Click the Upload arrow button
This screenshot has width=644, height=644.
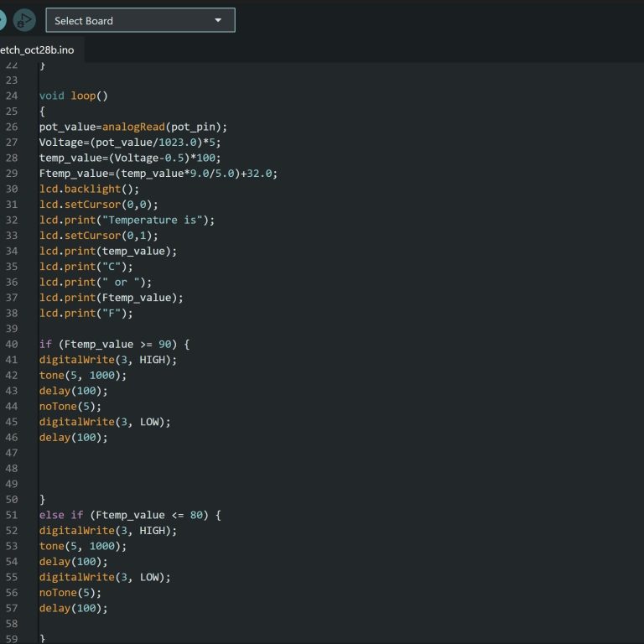pyautogui.click(x=3, y=20)
